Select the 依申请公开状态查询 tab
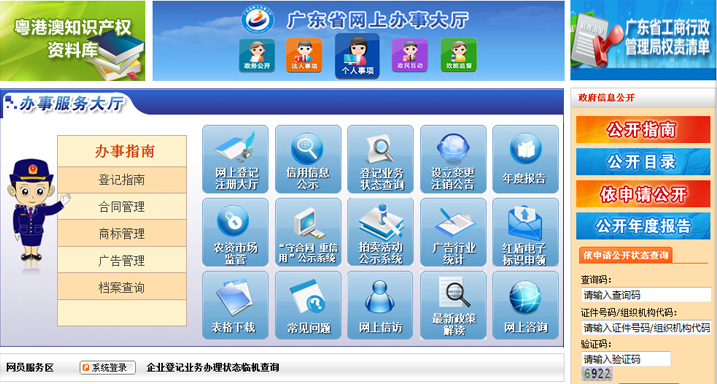Image resolution: width=717 pixels, height=384 pixels. [625, 255]
